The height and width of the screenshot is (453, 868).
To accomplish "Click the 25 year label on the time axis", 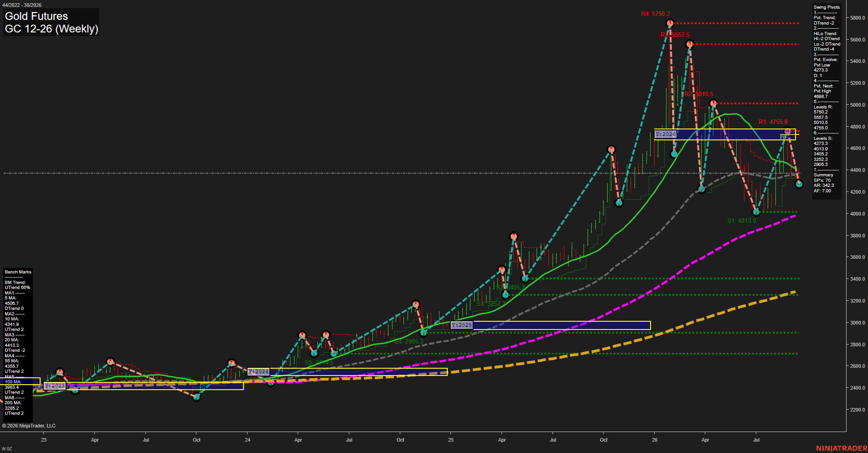I will coord(451,440).
